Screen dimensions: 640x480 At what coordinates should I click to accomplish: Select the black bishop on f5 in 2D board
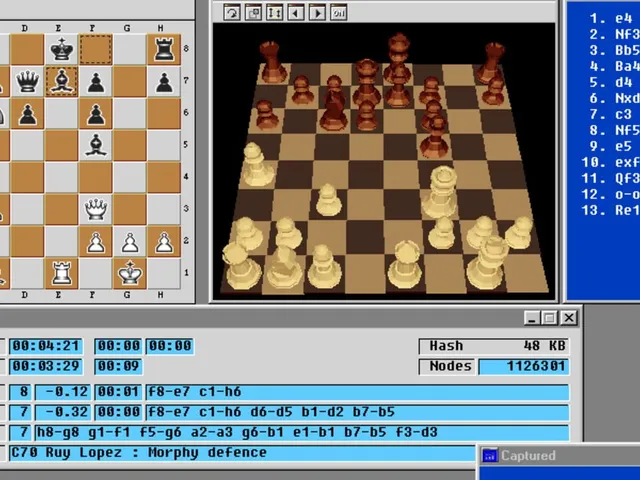click(x=96, y=145)
